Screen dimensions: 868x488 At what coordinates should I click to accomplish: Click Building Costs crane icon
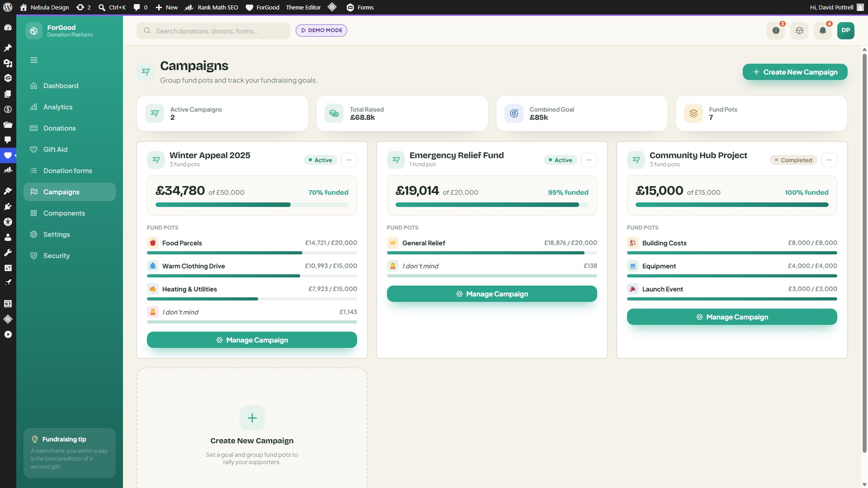(x=633, y=243)
